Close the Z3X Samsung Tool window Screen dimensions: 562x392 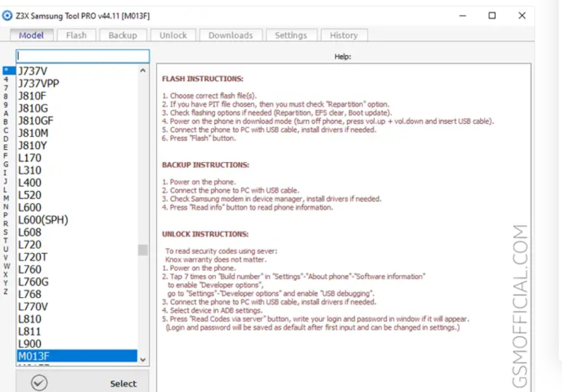(x=522, y=16)
